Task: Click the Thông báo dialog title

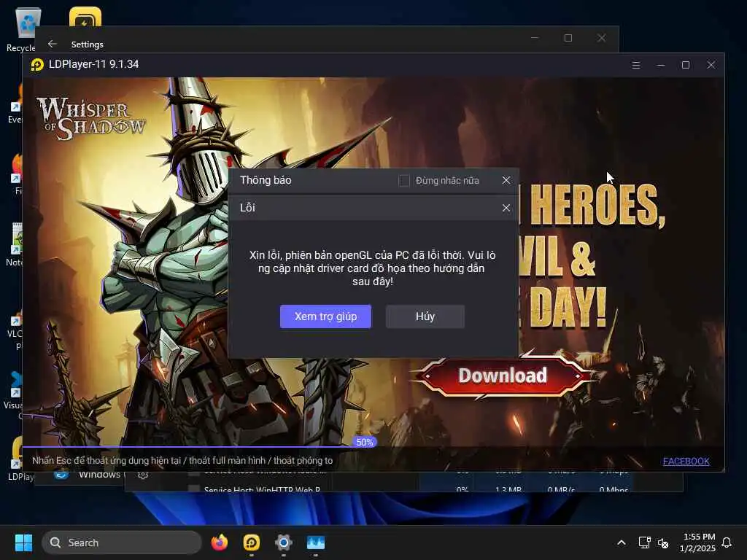Action: coord(266,180)
